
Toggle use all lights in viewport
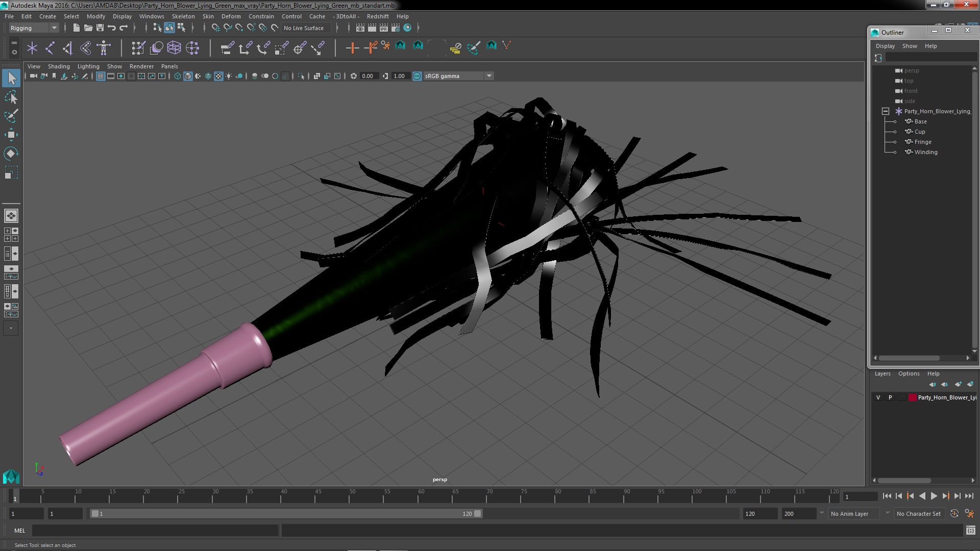point(229,76)
